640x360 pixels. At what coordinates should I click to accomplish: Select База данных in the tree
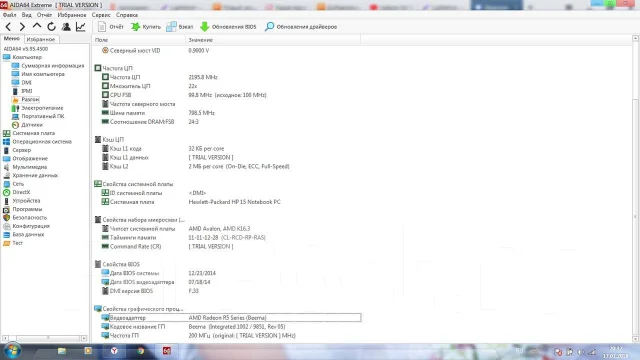(x=28, y=235)
